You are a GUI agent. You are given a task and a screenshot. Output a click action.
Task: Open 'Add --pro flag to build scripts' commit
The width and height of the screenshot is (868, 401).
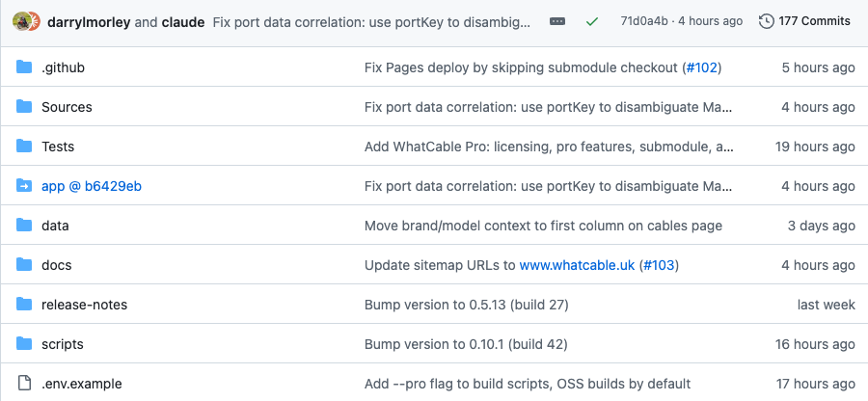point(528,384)
